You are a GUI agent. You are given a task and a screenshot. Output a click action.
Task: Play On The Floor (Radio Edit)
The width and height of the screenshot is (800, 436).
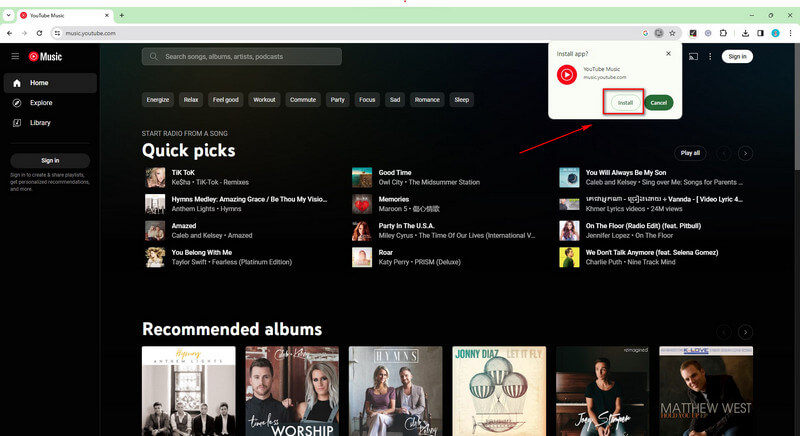[643, 226]
